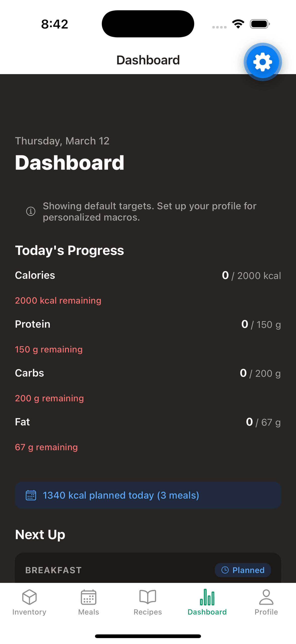Tap the Fat progress row

[x=148, y=422]
